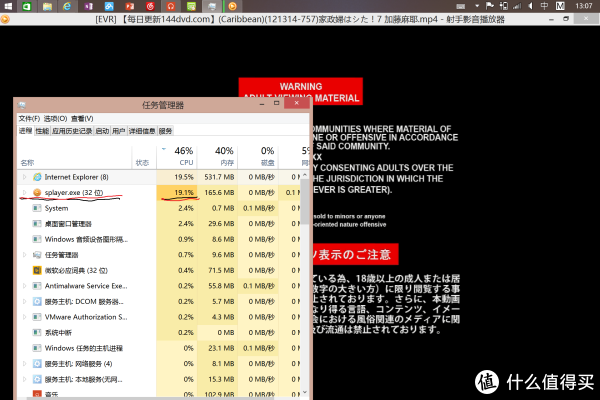Open the 选项(O) menu

[55, 119]
